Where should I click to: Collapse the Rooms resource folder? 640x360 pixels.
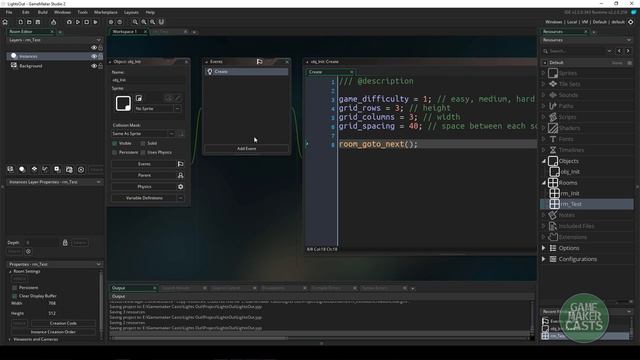544,182
